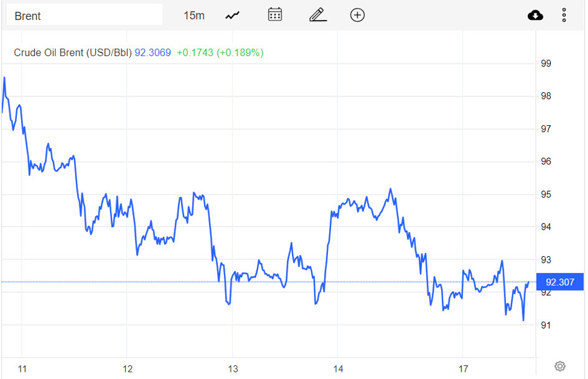Select date 14 on the time axis

[x=338, y=369]
